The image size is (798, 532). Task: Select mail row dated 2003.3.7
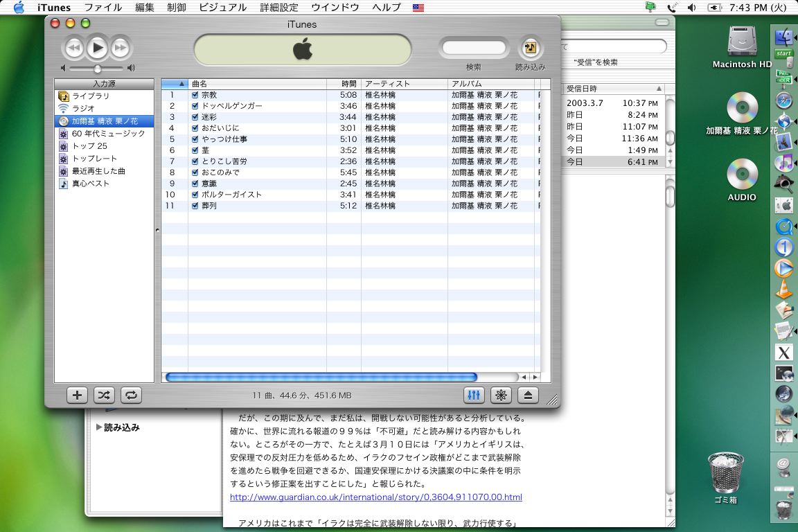(613, 103)
